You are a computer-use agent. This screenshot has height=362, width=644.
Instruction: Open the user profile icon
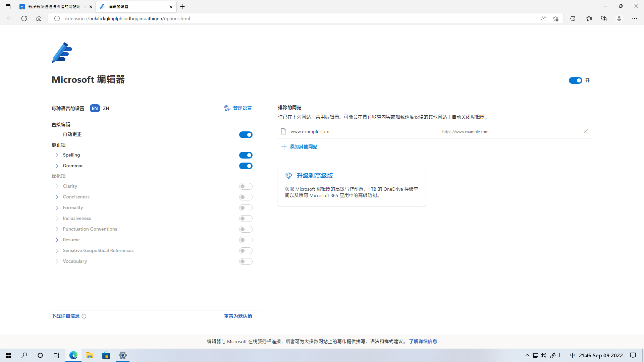[619, 18]
